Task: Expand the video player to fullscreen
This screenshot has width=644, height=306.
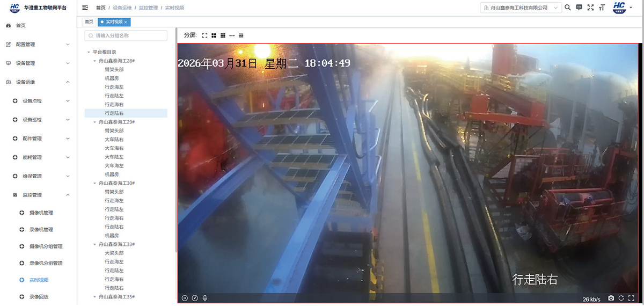Action: click(x=631, y=298)
